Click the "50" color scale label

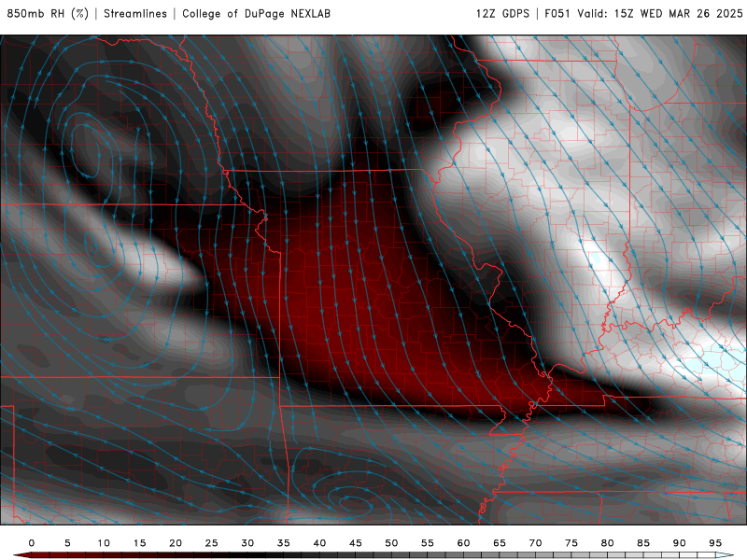click(x=391, y=543)
